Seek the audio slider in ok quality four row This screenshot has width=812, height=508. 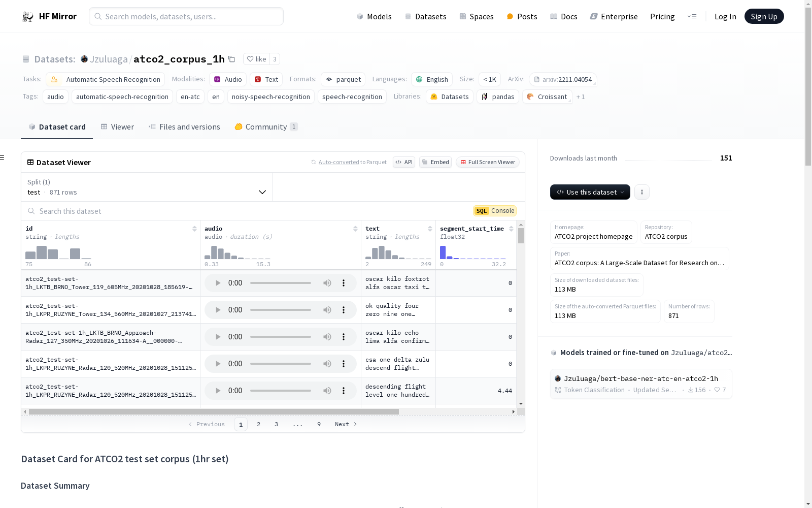click(x=281, y=310)
